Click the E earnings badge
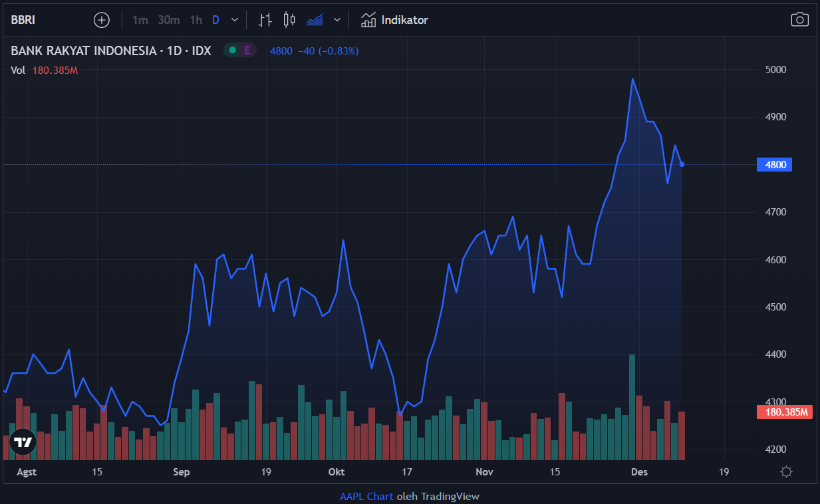This screenshot has height=504, width=820. (247, 51)
